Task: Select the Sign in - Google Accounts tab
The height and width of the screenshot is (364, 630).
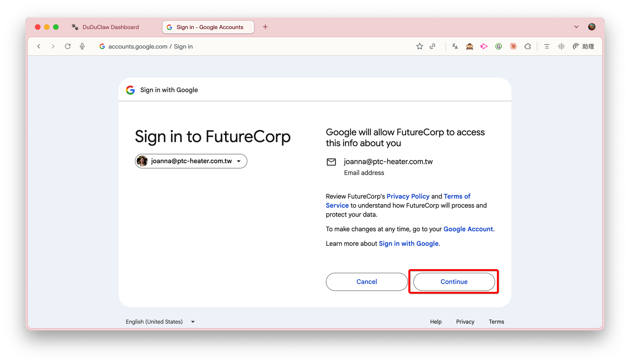Action: [208, 27]
